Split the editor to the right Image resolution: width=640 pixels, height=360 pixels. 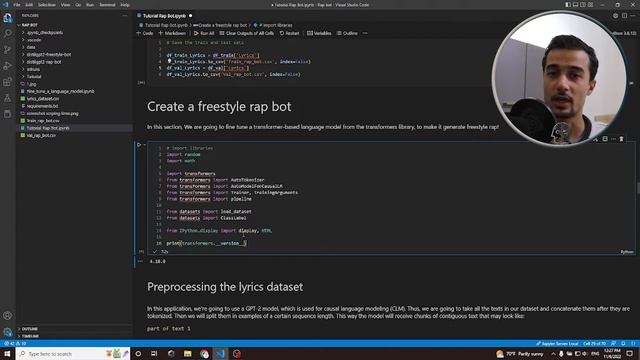(624, 16)
